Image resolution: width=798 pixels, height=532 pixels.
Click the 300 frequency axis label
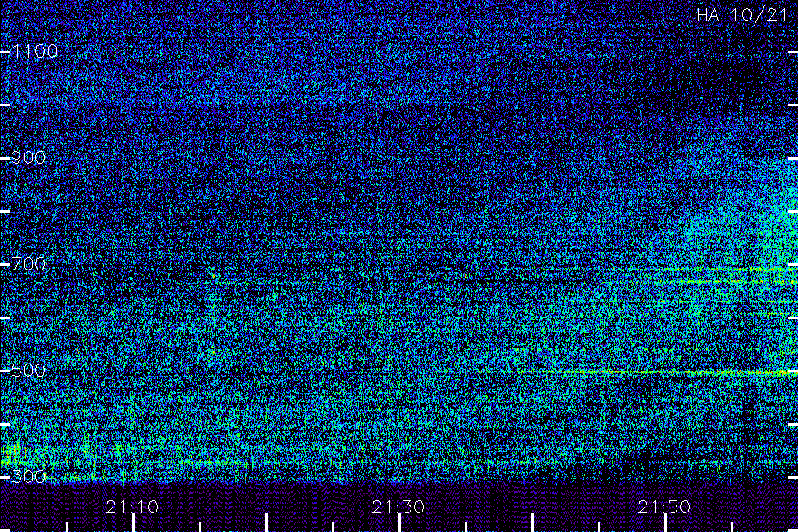28,476
